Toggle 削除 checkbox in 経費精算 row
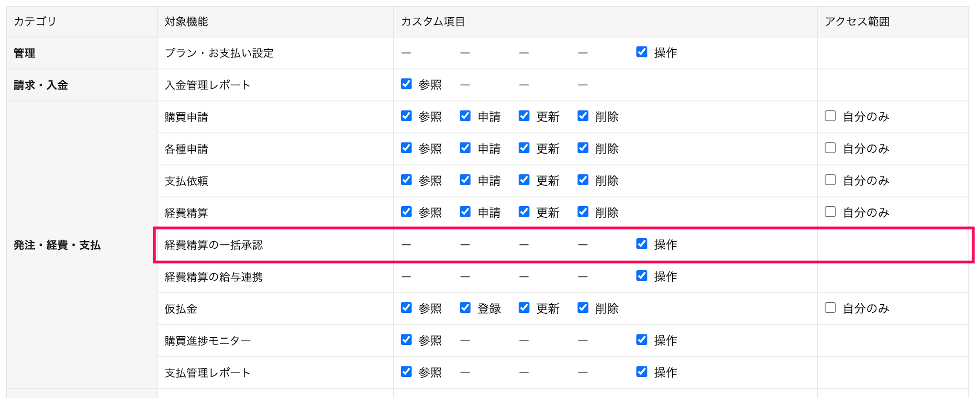Viewport: 980px width, 398px height. pyautogui.click(x=583, y=212)
